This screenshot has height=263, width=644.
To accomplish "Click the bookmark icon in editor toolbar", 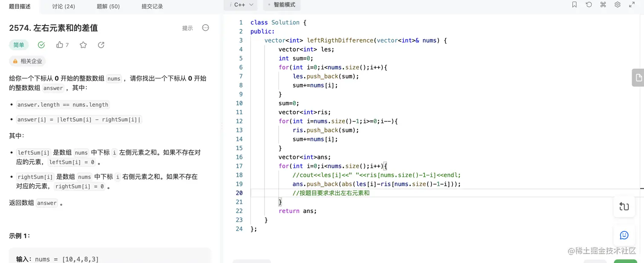I will tap(574, 5).
